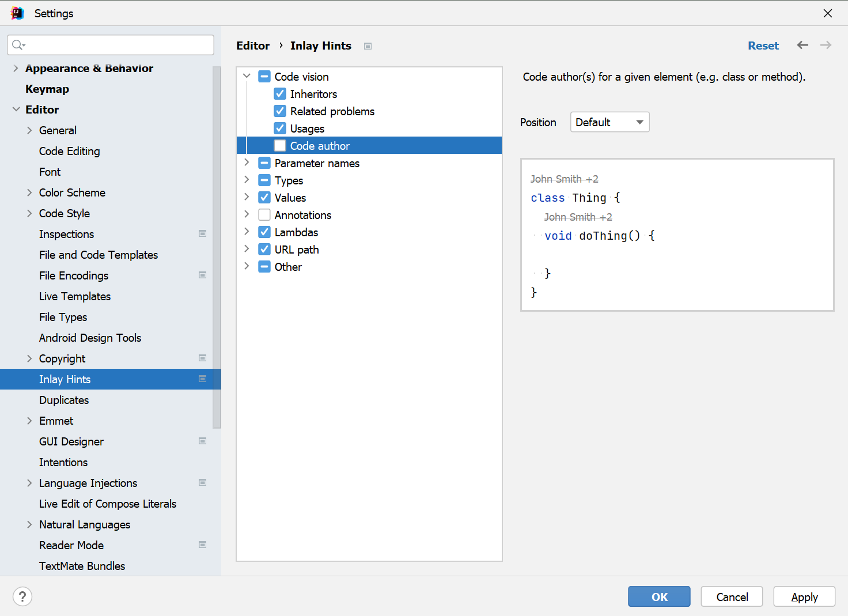Screen dimensions: 848x616
Task: Uncheck the Related problems checkbox
Action: [x=280, y=111]
